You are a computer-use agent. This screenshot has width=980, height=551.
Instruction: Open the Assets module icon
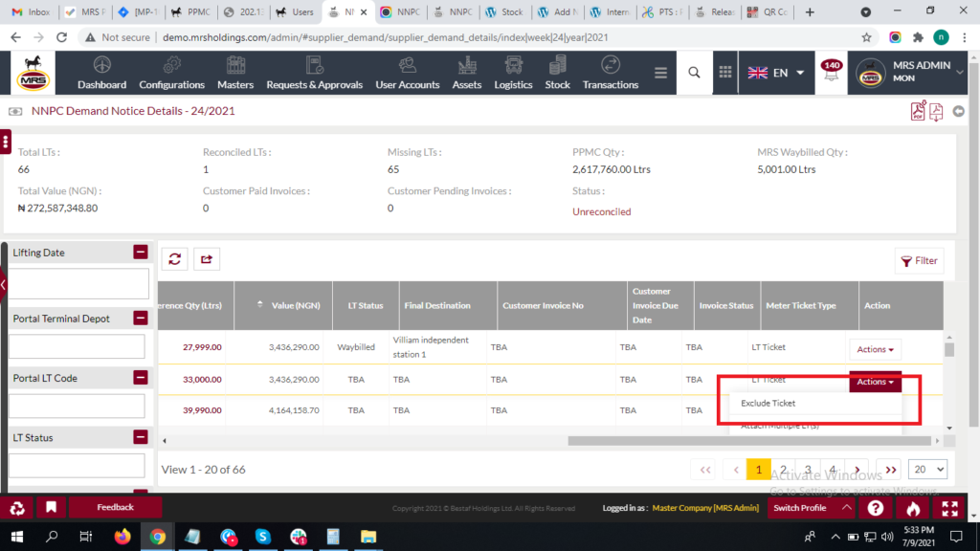click(467, 65)
